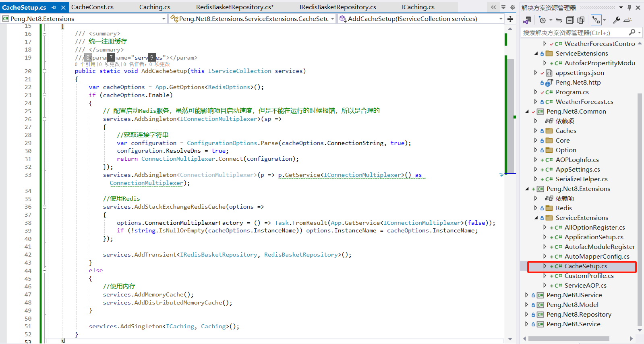The width and height of the screenshot is (644, 344).
Task: Expand the Peng.Net8.Repository project
Action: (526, 315)
